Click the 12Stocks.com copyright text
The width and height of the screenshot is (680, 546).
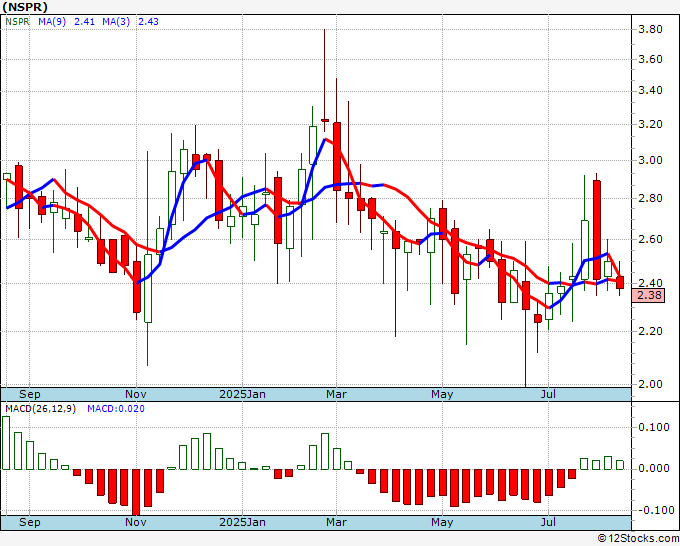click(638, 538)
